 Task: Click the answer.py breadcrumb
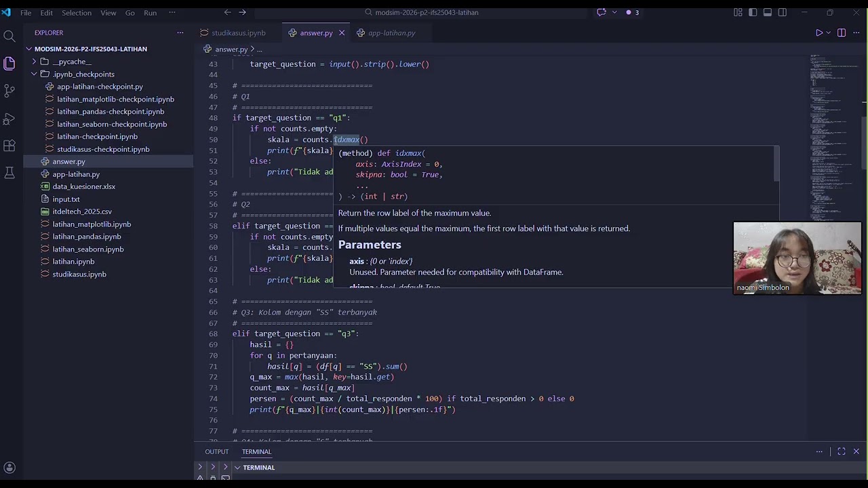[x=231, y=49]
